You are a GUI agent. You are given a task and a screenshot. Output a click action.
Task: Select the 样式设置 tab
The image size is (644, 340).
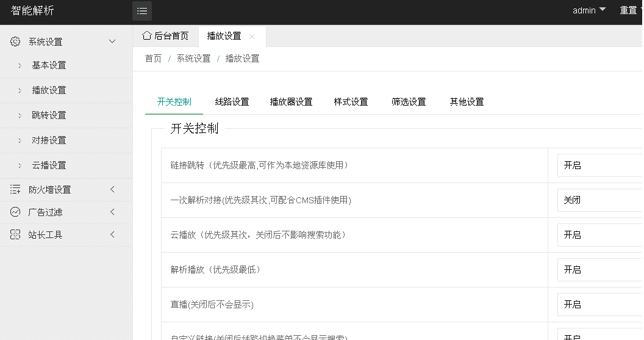coord(351,102)
